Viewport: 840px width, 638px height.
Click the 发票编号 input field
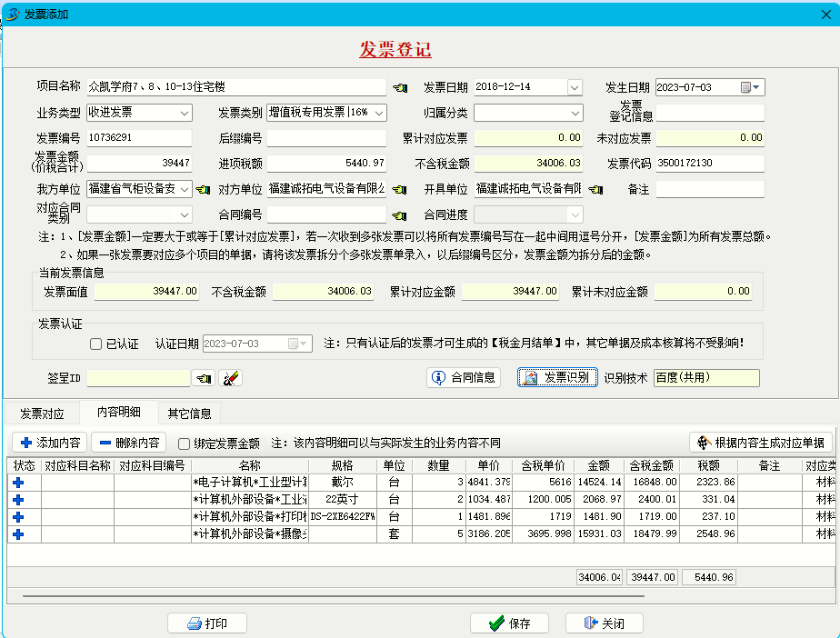[x=138, y=138]
